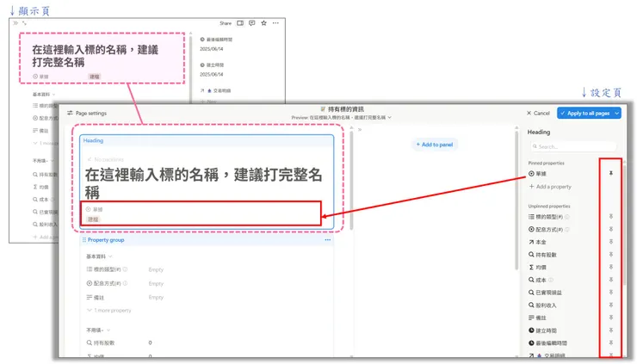Click the 持有股數 rollup search icon in sidebar

tap(531, 255)
